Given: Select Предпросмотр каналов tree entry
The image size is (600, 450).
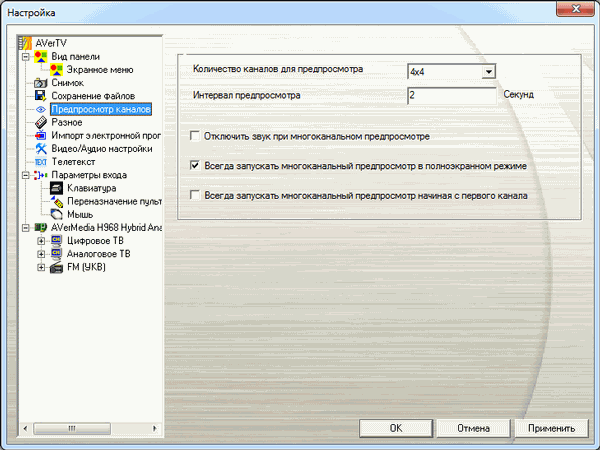Looking at the screenshot, I should tap(101, 109).
